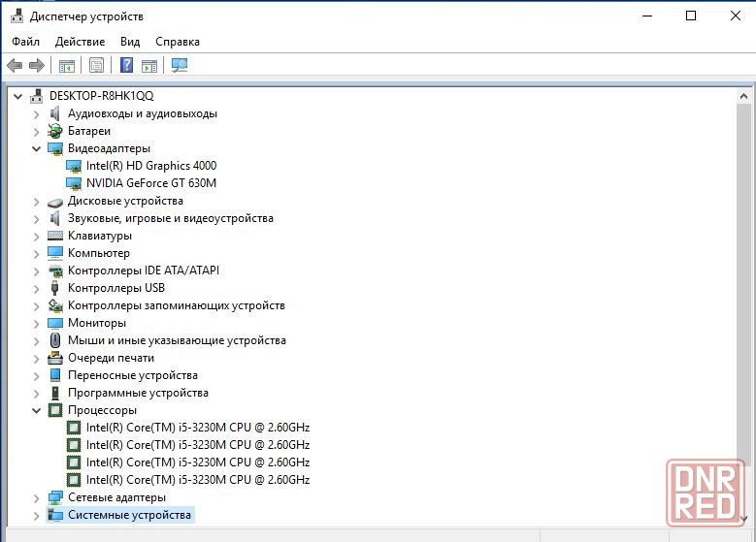
Task: Select Звуковые, игровые и видеоустройства label
Action: tap(171, 218)
